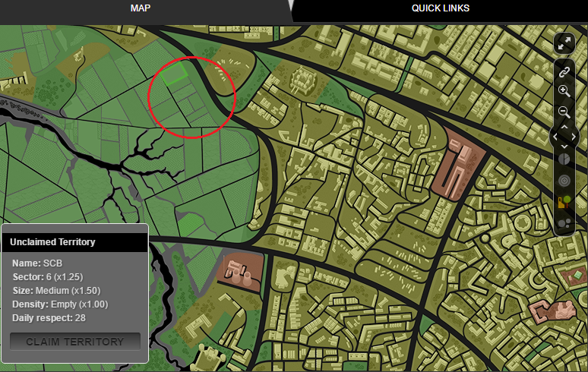Toggle the building and tree density icon

[x=564, y=202]
